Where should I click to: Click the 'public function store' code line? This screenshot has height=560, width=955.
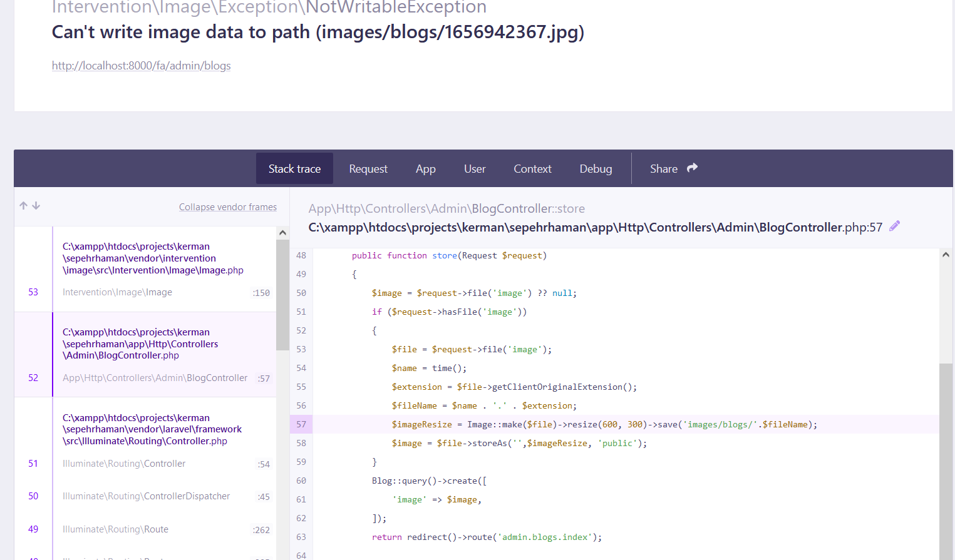click(449, 255)
